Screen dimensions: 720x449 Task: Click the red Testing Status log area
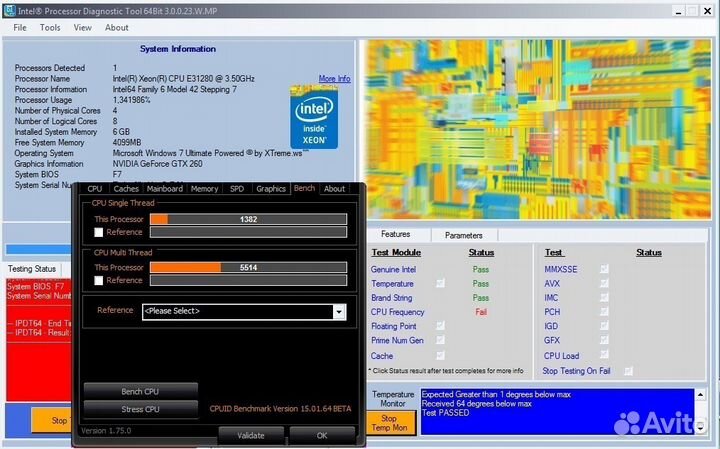39,340
